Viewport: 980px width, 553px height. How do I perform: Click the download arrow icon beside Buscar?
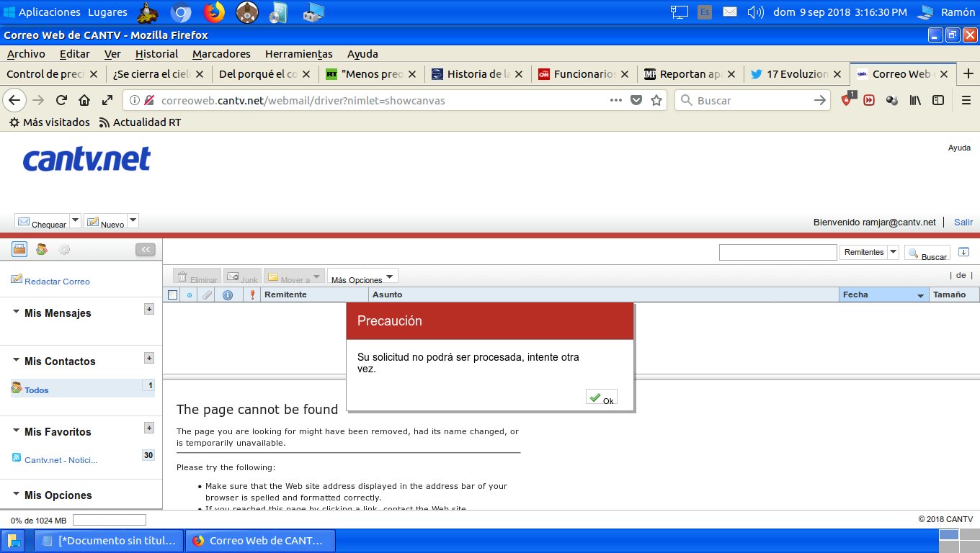pyautogui.click(x=964, y=251)
